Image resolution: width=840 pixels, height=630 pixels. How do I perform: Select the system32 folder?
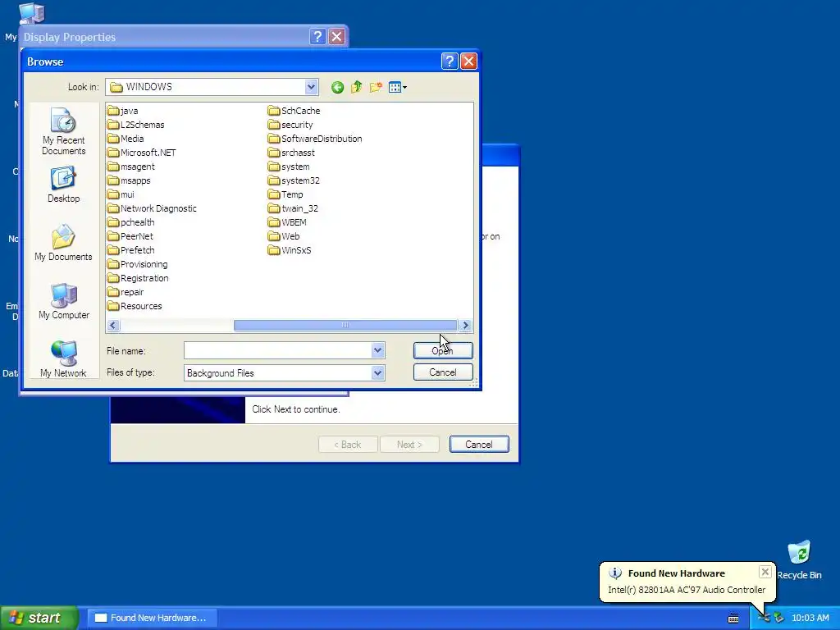294,180
